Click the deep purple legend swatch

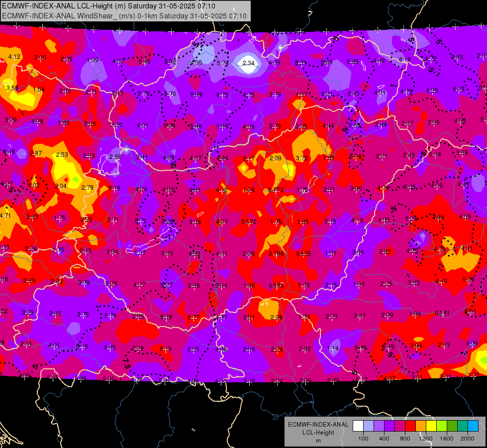[389, 426]
